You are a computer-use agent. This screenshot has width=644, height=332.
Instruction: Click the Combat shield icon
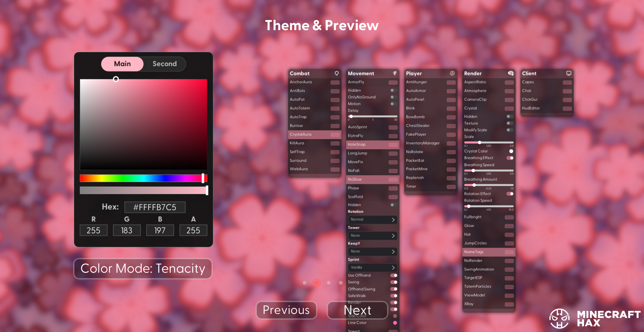pos(336,73)
